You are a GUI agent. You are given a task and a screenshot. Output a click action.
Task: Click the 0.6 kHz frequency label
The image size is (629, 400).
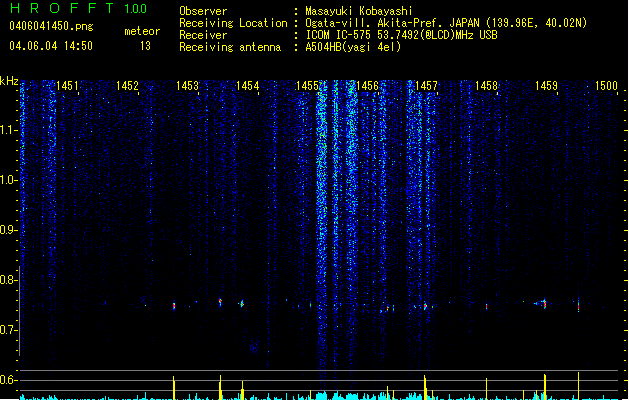pos(9,380)
